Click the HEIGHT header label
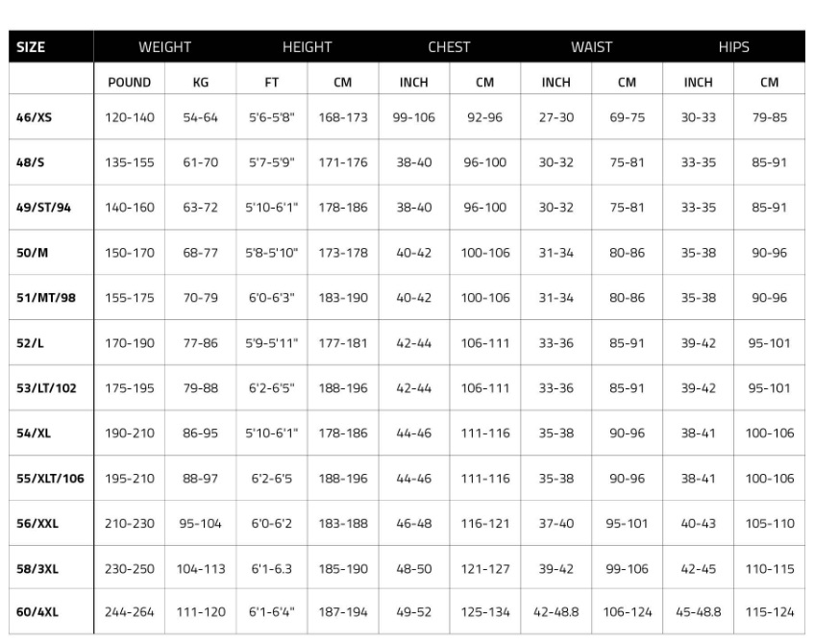The width and height of the screenshot is (814, 644). [x=307, y=47]
